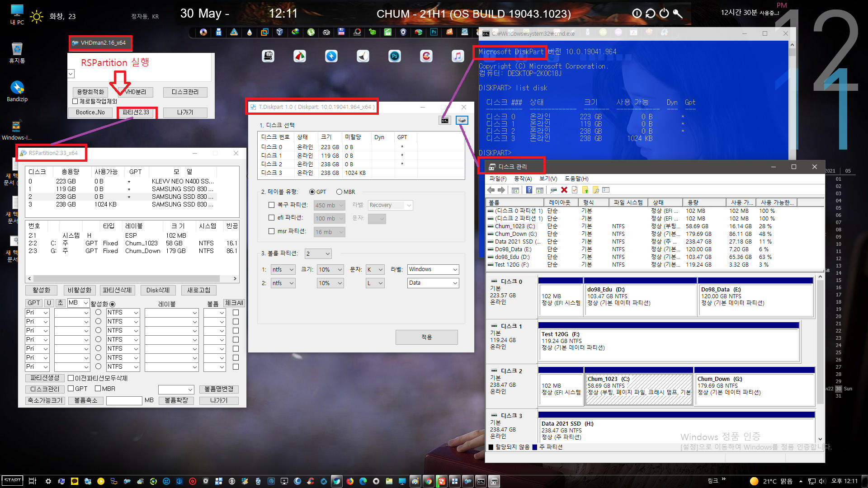Viewport: 868px width, 488px height.
Task: Click the 파티션삭제 button in RSPartition
Action: point(117,290)
